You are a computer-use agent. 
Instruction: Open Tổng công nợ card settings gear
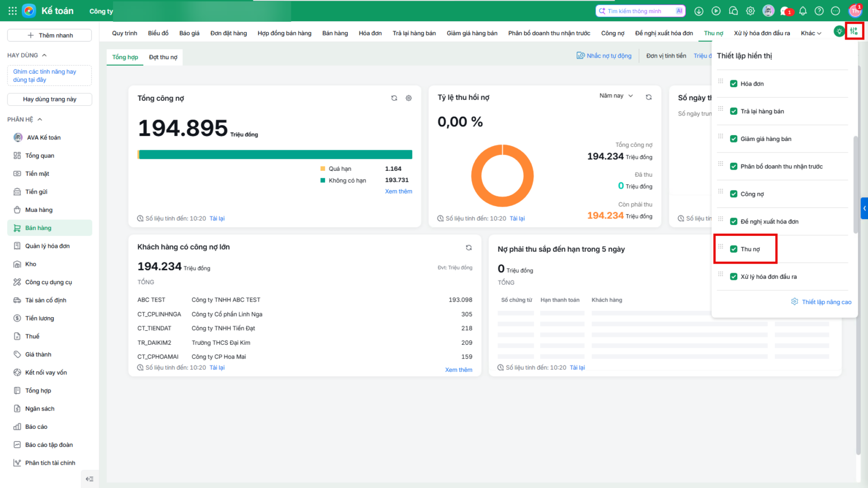click(409, 98)
